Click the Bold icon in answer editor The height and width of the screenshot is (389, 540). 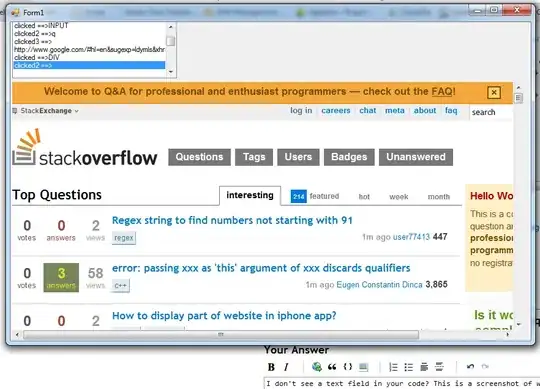(271, 367)
